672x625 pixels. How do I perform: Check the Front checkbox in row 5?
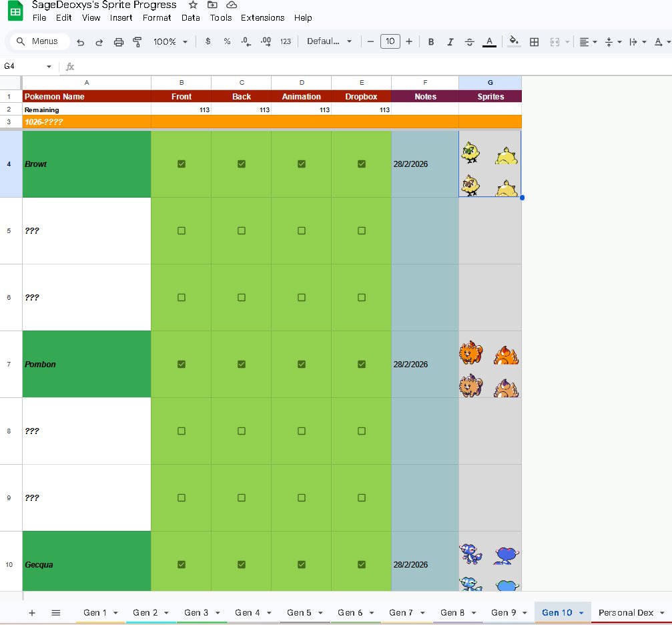point(182,231)
